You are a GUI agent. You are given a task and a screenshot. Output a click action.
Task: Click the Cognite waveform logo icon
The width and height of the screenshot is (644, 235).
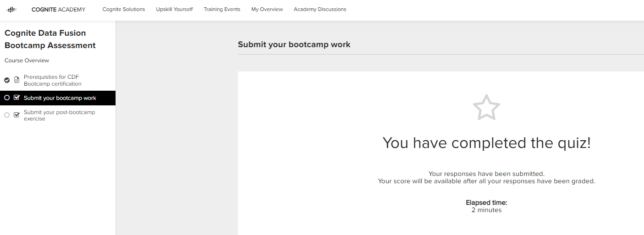pyautogui.click(x=11, y=9)
